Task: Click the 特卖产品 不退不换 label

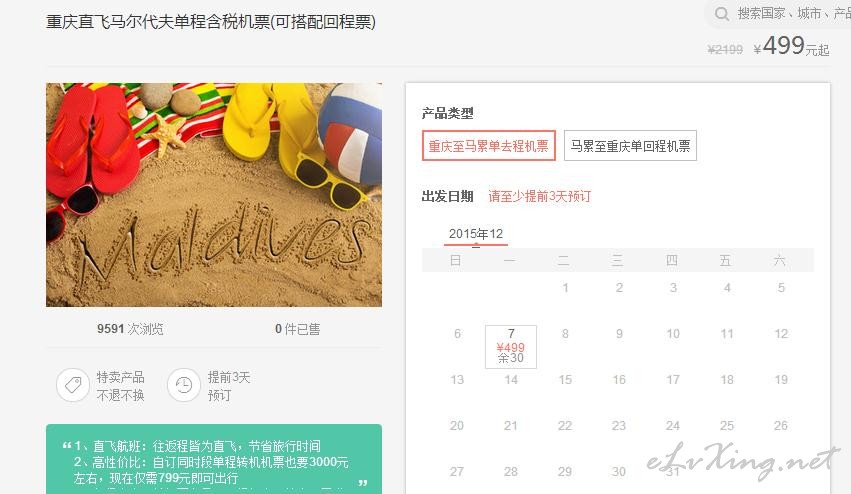Action: click(x=120, y=386)
